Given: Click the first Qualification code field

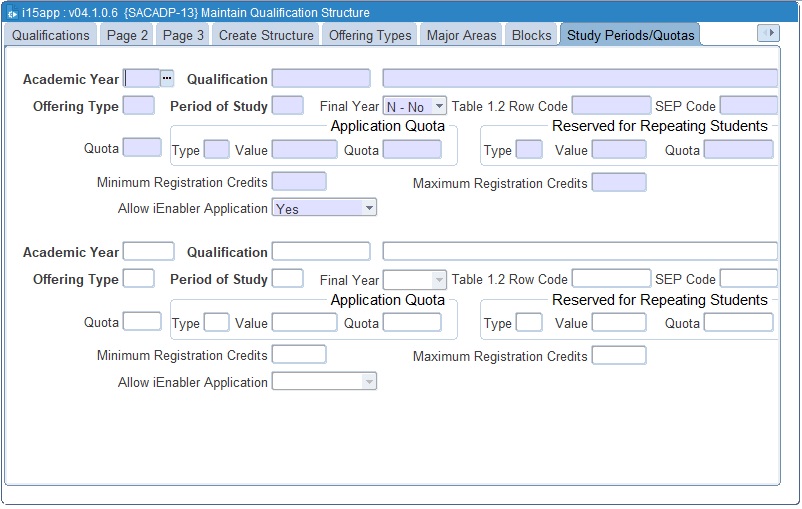Looking at the screenshot, I should [321, 78].
